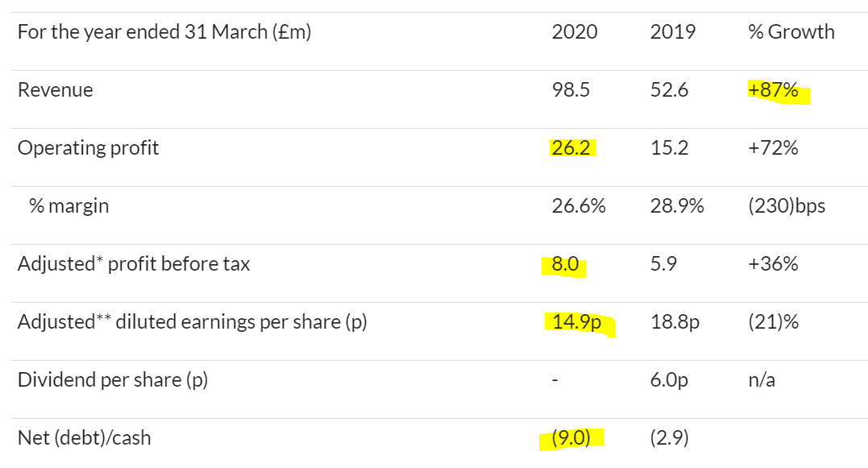Select the highlighted 14.9p earnings per share
Viewport: 868px width, 468px height.
coord(577,321)
